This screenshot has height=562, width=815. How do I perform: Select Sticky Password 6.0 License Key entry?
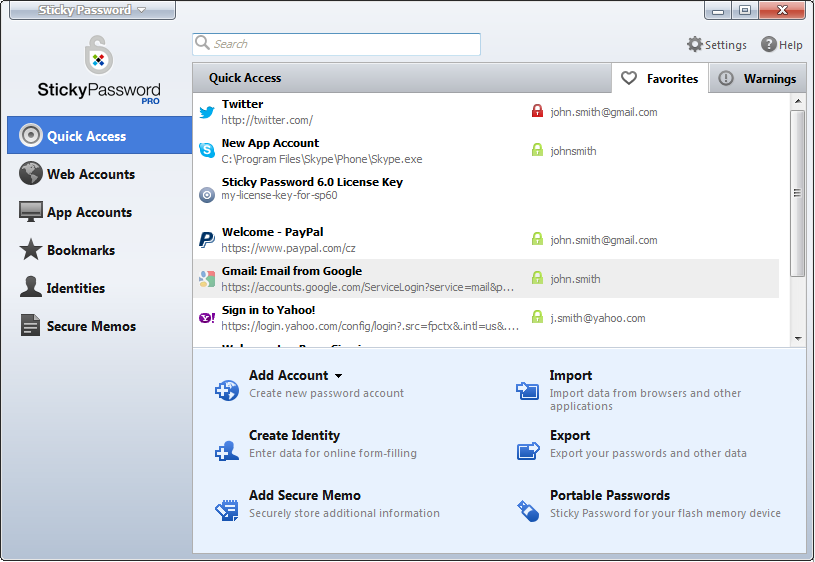pyautogui.click(x=312, y=182)
